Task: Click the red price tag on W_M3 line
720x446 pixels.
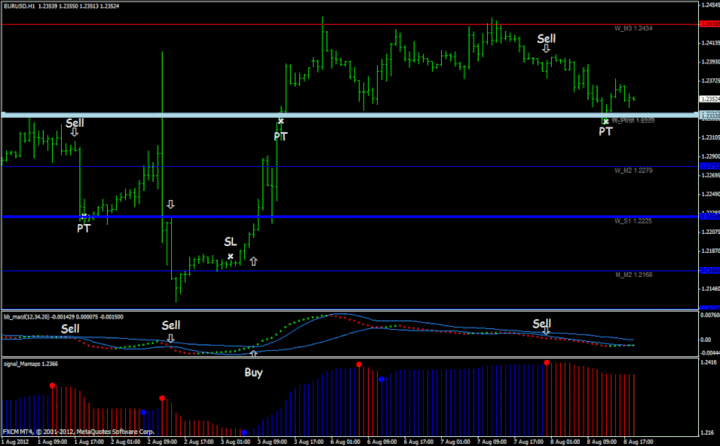Action: pyautogui.click(x=709, y=24)
